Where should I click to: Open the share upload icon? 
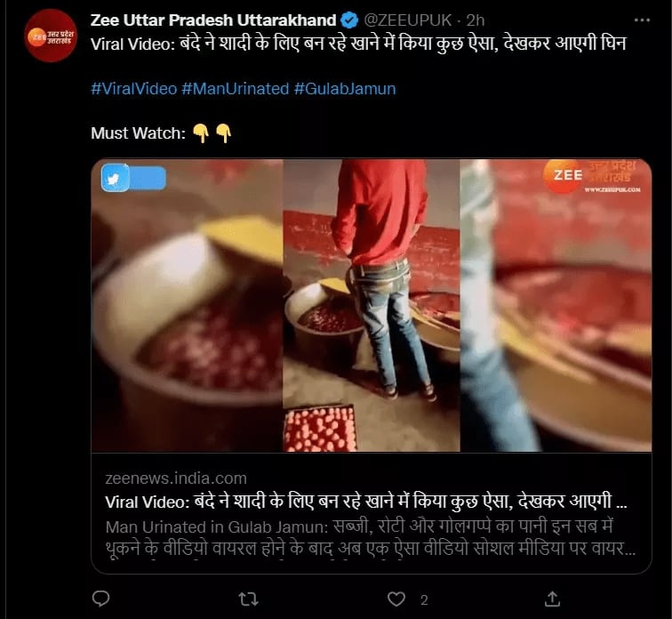[x=552, y=599]
